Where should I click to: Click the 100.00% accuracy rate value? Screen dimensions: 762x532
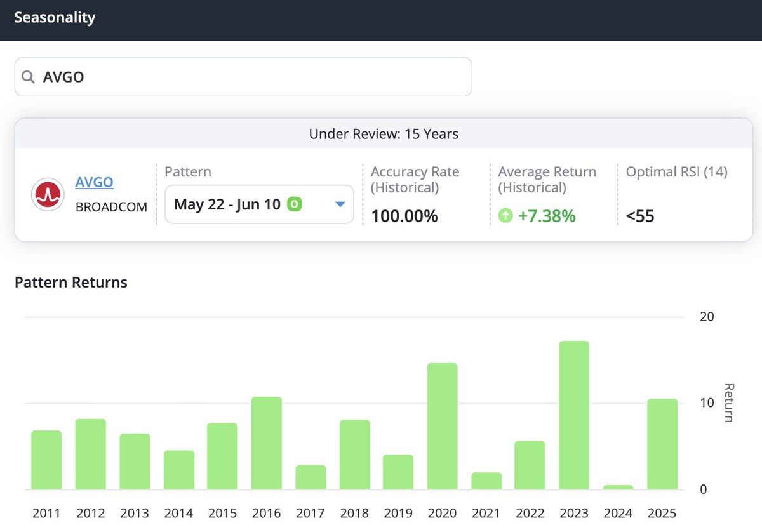tap(404, 216)
